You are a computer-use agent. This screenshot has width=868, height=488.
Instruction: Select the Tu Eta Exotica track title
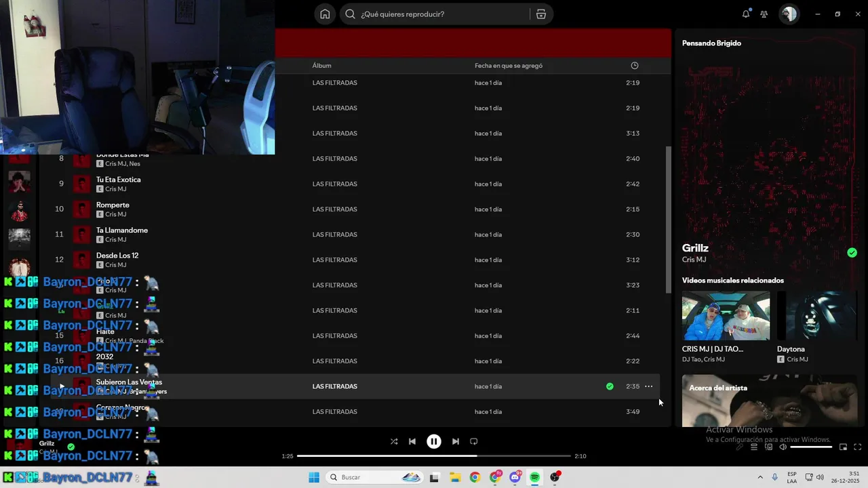pos(119,180)
